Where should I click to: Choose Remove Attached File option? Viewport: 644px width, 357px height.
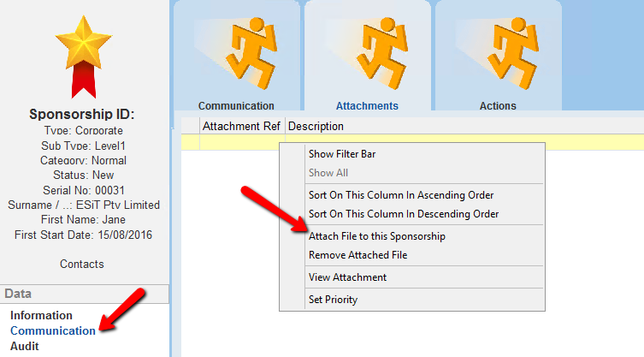tap(357, 254)
